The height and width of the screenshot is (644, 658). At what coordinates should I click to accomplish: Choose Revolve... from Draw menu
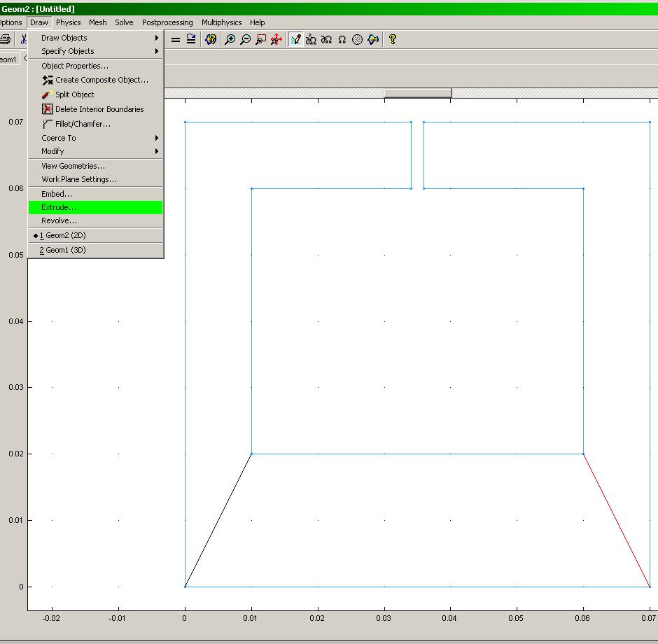click(x=96, y=220)
